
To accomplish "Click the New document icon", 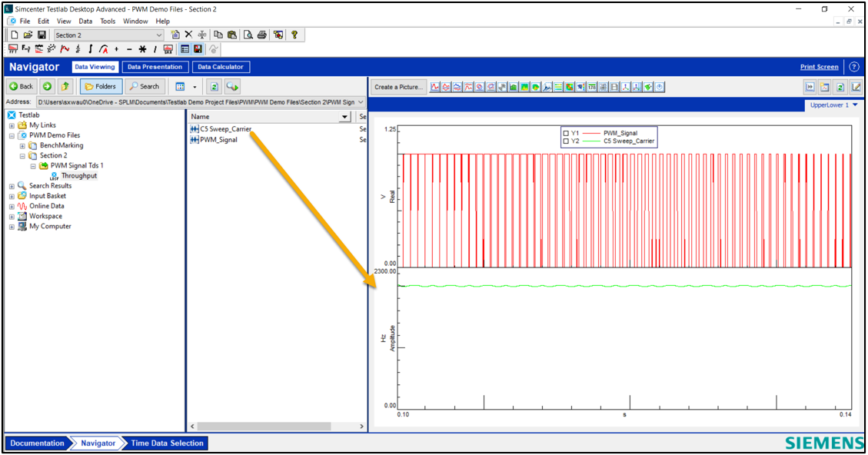I will 15,35.
